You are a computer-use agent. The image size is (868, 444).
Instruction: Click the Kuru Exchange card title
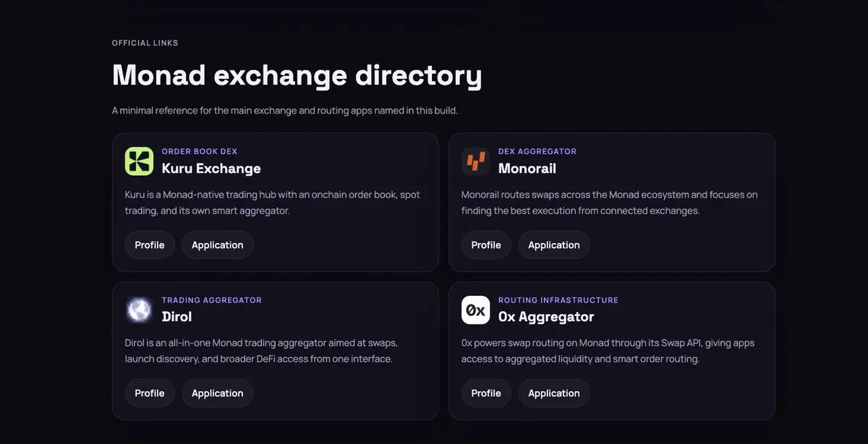point(211,168)
